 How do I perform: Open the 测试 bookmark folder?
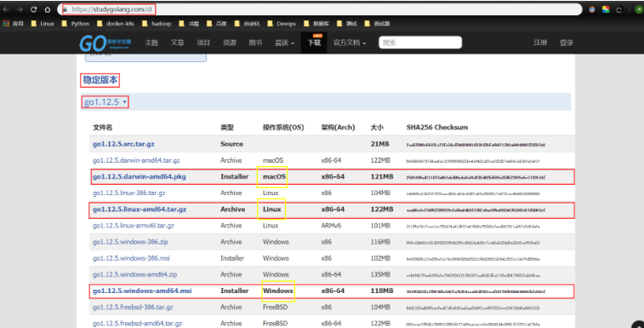(x=347, y=24)
